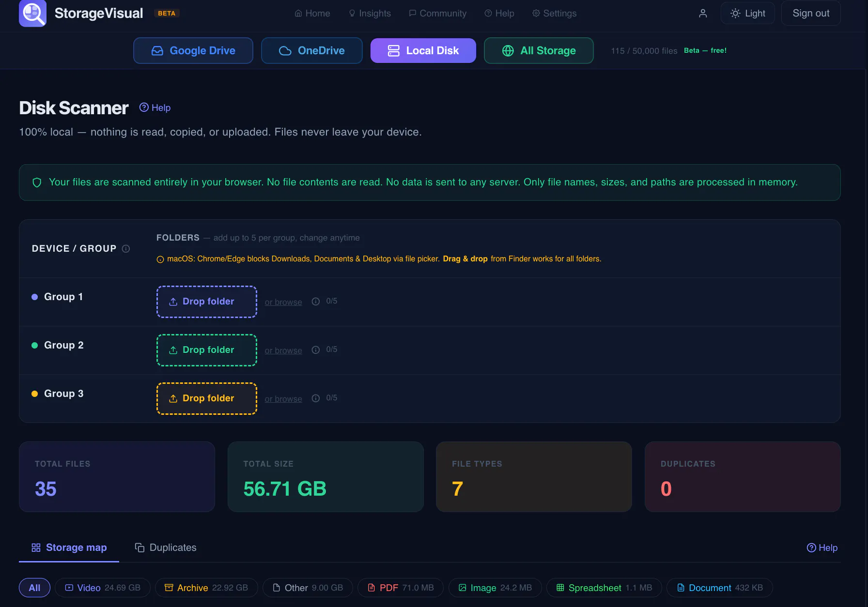Click the Total Files card showing 35
The width and height of the screenshot is (868, 607).
pos(117,477)
